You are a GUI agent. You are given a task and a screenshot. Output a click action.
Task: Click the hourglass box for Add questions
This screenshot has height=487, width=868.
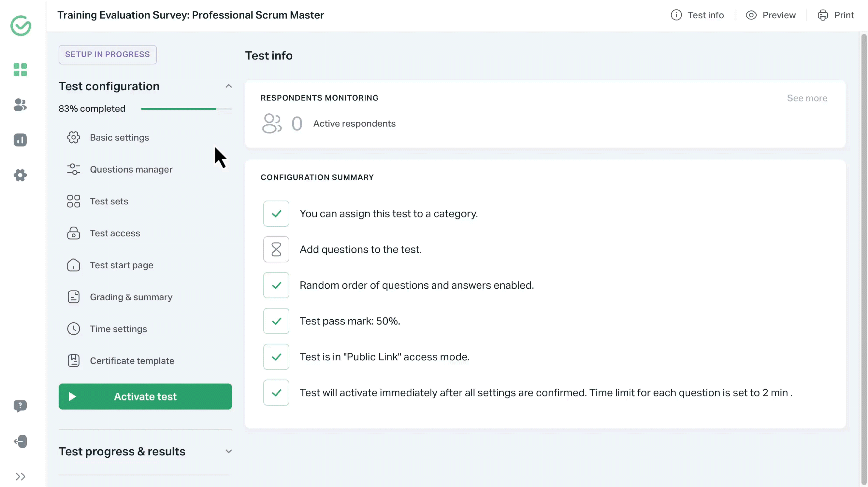point(276,249)
